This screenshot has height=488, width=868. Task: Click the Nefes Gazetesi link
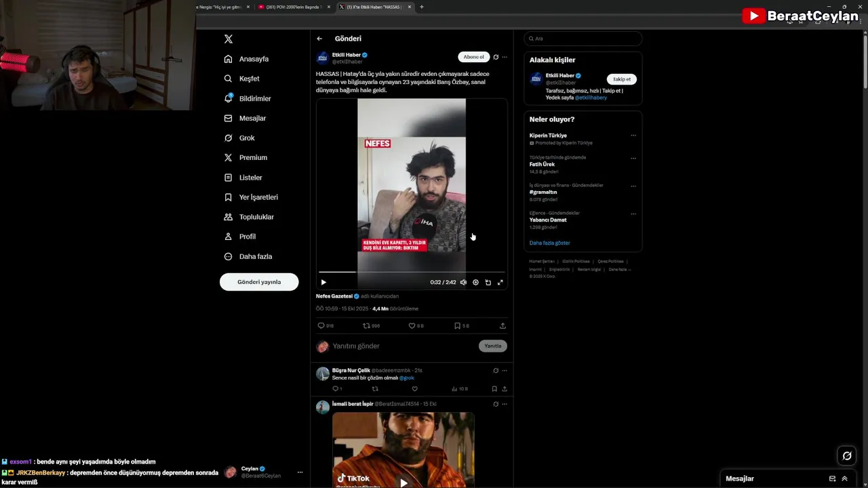click(x=334, y=296)
